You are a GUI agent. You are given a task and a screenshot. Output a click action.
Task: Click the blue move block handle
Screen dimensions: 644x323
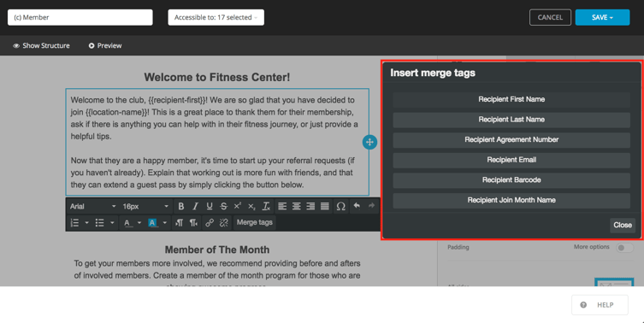point(369,143)
